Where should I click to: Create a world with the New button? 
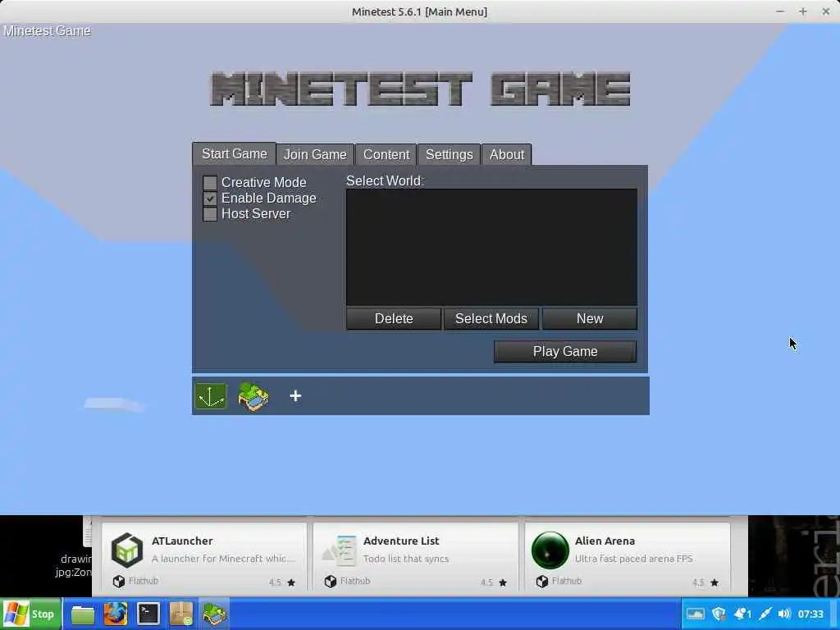tap(590, 319)
